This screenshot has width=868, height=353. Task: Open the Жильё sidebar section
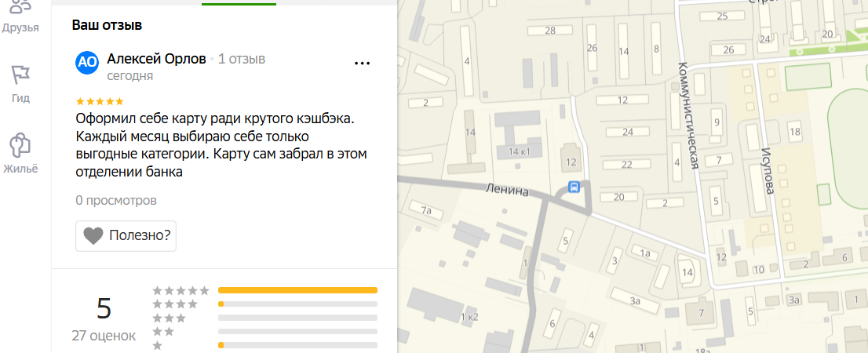coord(20,154)
